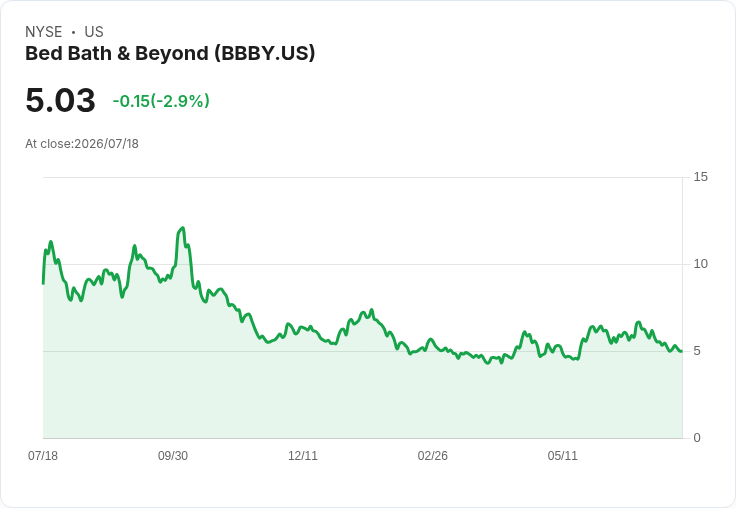Select the 09/30 date on the x-axis
Screen dimensions: 736x508
(x=173, y=456)
